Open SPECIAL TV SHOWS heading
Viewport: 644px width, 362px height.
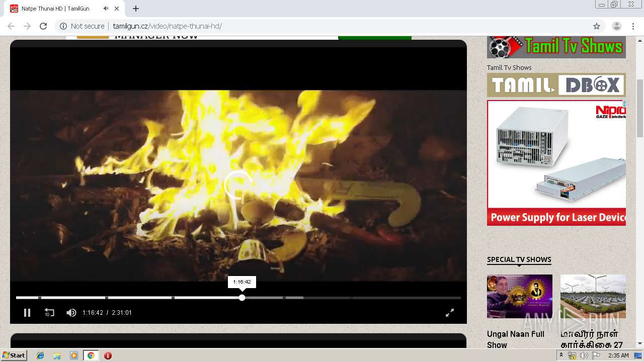point(519,259)
